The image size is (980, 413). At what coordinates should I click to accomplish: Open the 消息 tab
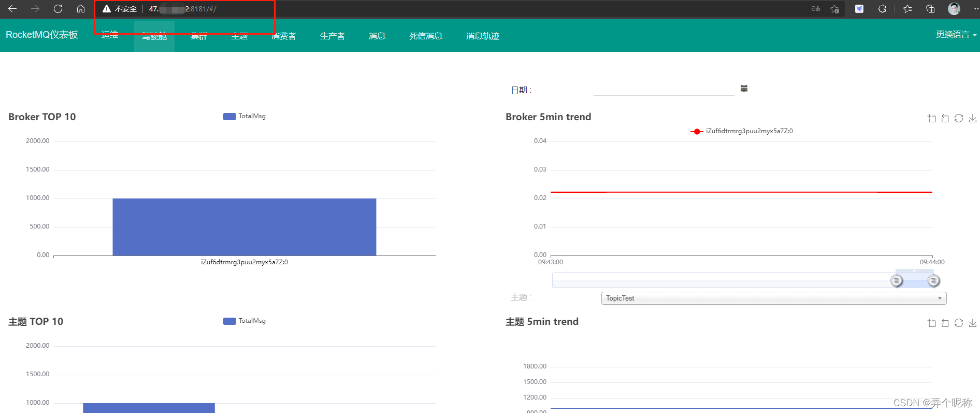377,36
